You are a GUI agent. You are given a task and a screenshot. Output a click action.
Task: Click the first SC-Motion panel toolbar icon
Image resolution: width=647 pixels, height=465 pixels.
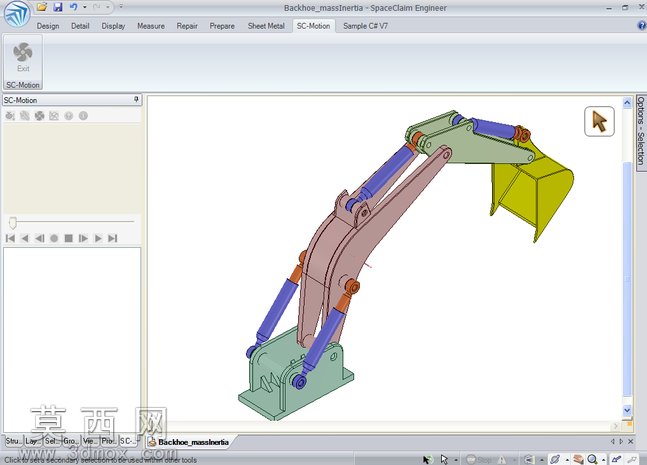coord(10,116)
